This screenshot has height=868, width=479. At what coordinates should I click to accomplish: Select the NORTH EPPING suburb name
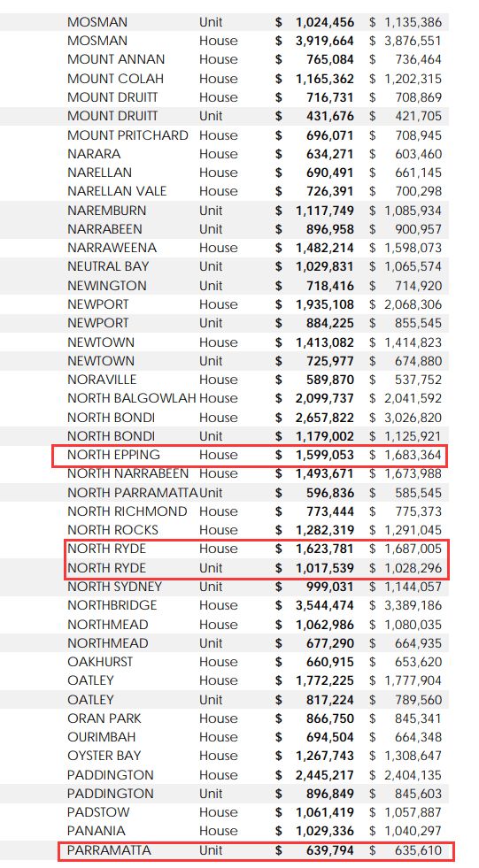click(113, 455)
